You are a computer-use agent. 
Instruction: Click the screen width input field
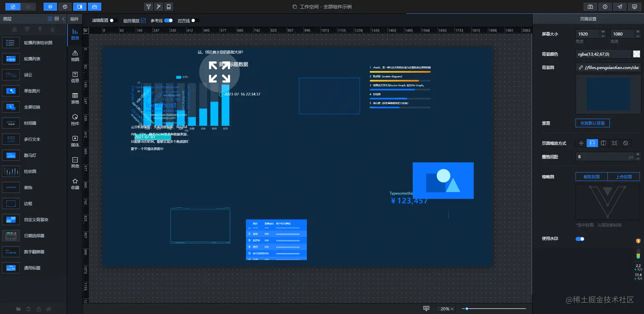[587, 34]
